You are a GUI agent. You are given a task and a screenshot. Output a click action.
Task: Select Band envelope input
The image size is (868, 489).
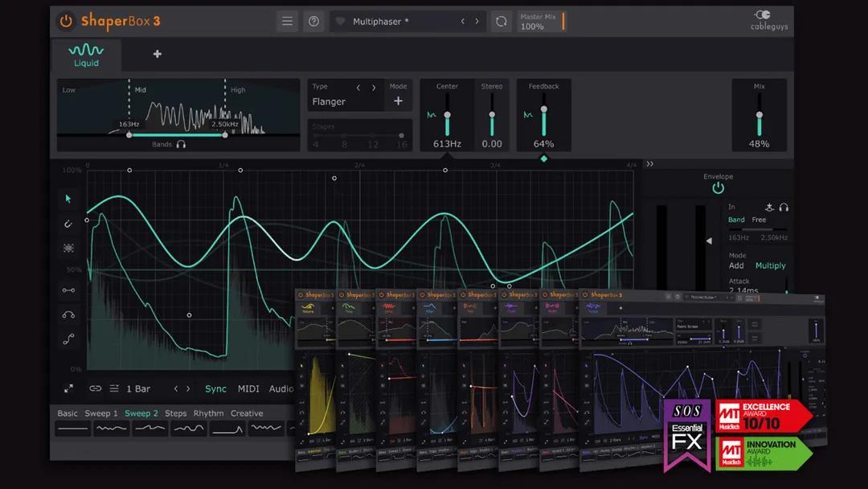[736, 220]
